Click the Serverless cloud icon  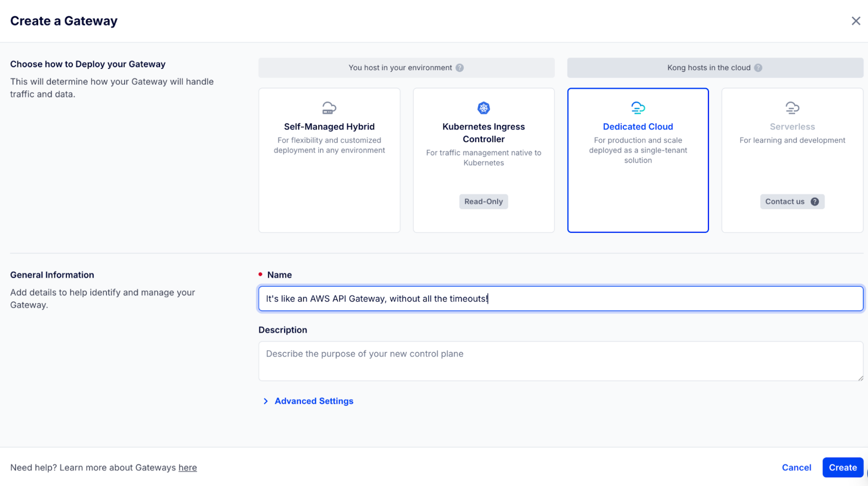[x=792, y=108]
